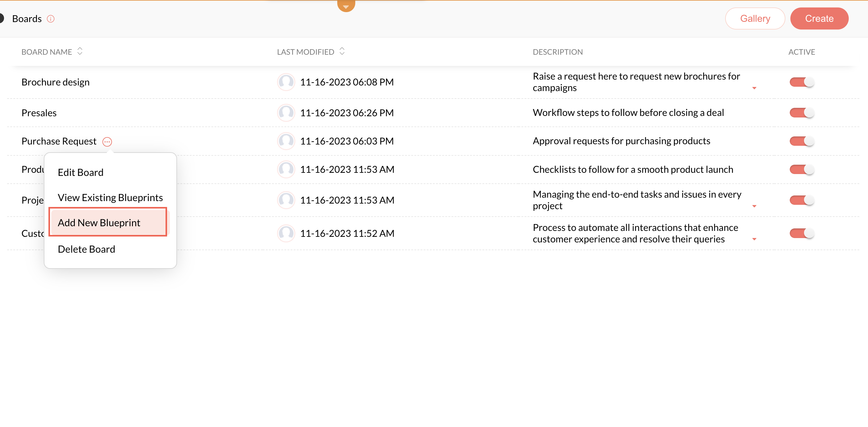Disable the Brochure design active toggle

coord(802,82)
